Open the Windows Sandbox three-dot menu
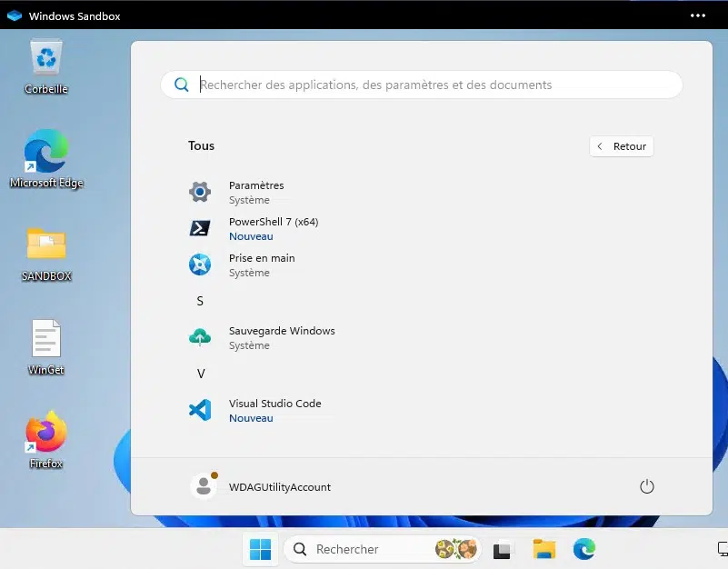The image size is (728, 569). pos(698,15)
